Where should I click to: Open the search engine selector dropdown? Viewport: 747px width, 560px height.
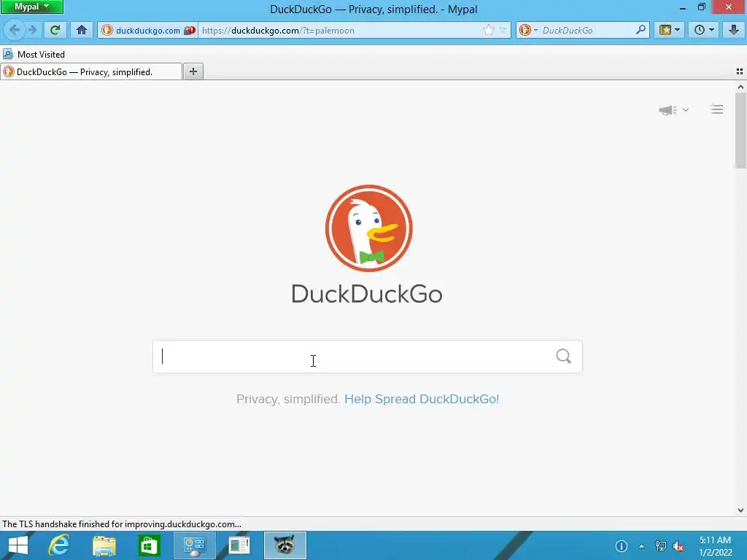(x=528, y=31)
